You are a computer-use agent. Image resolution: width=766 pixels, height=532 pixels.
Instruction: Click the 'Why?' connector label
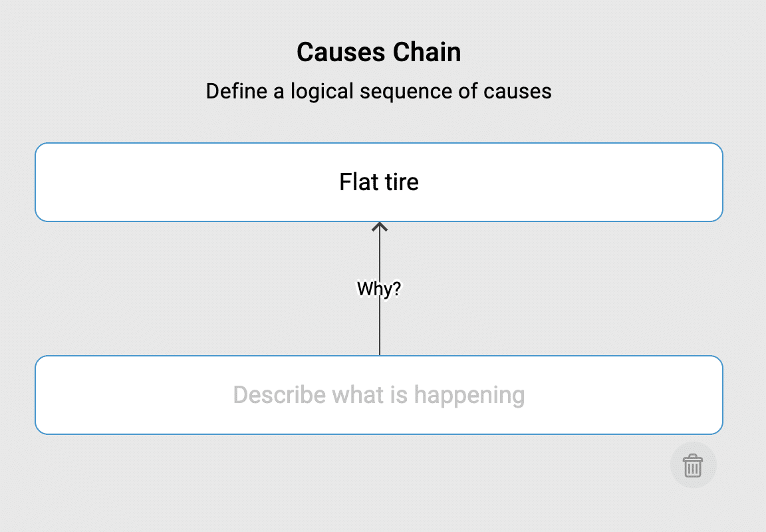(379, 289)
